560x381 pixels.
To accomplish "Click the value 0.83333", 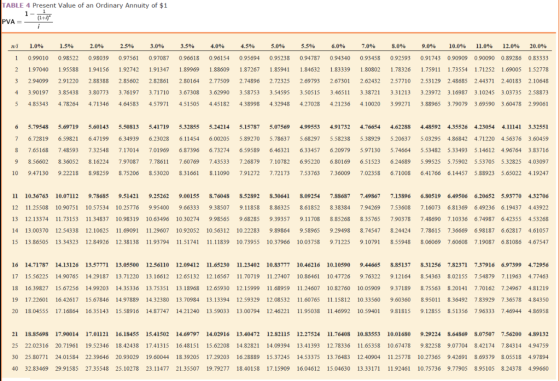I will [x=539, y=57].
